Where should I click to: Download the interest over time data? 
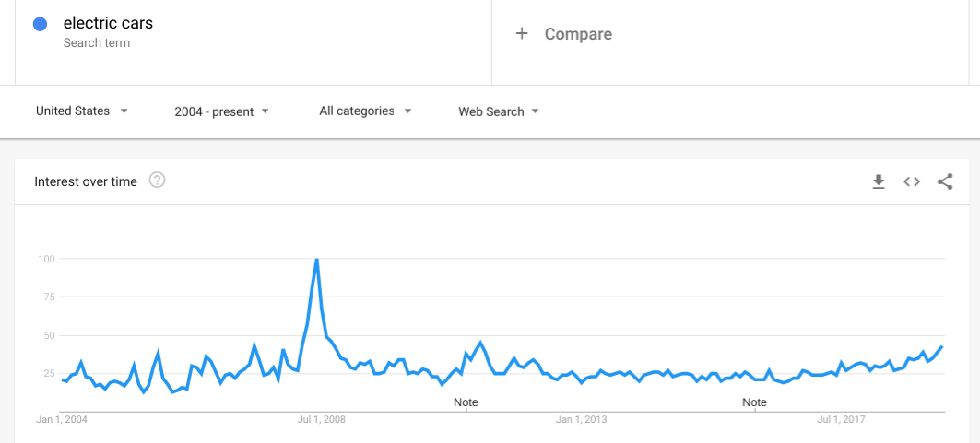point(879,181)
